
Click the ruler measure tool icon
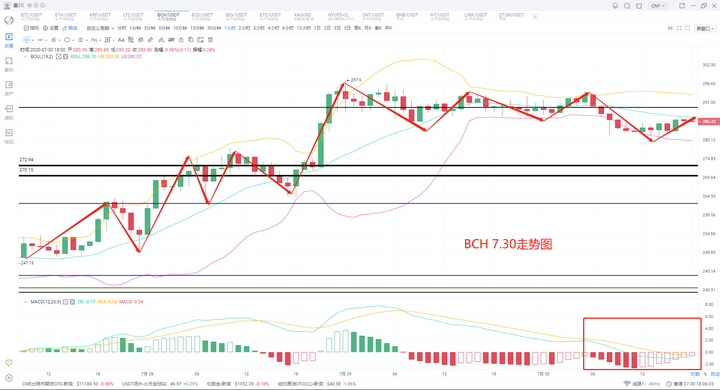pos(150,40)
